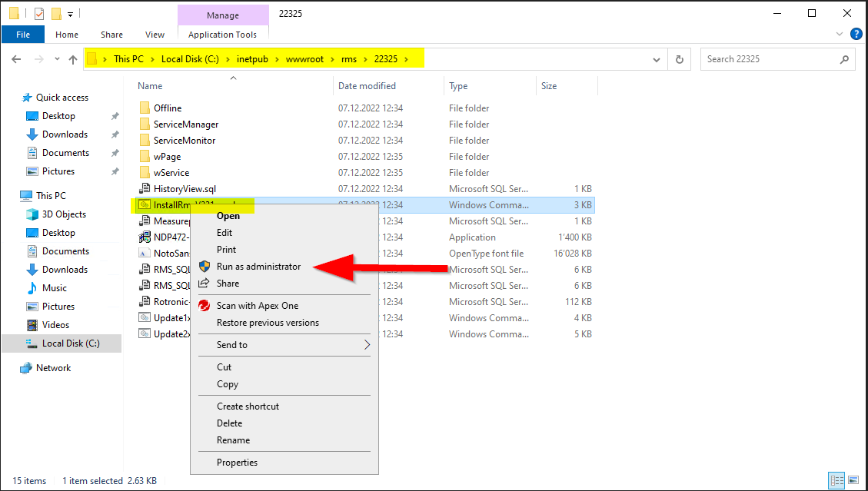
Task: Select the Offline folder
Action: click(167, 108)
